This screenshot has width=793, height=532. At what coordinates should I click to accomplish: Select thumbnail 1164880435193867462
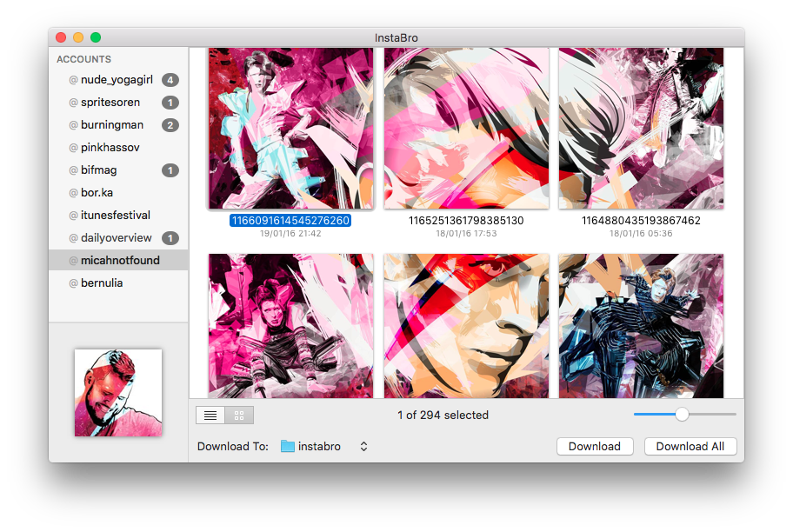point(641,129)
